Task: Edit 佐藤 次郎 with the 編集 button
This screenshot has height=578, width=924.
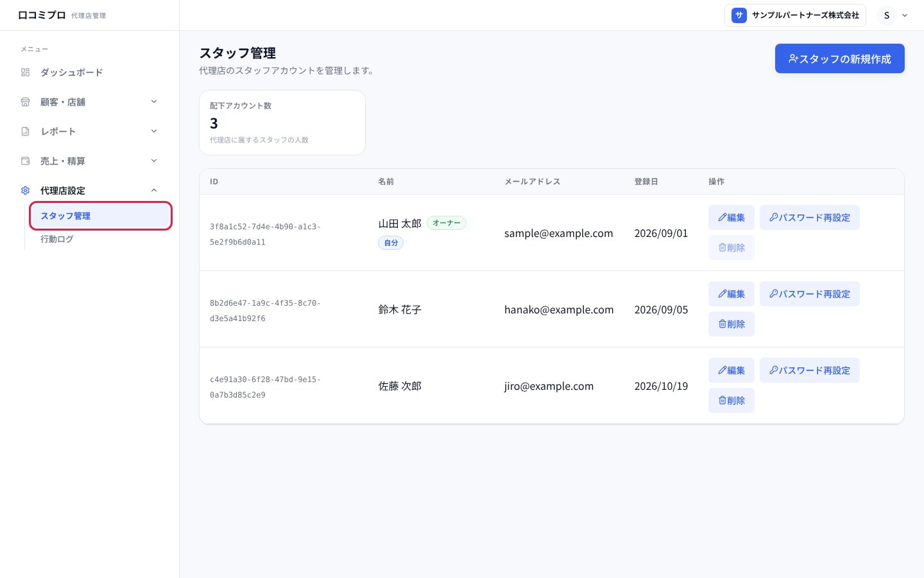Action: pos(732,371)
